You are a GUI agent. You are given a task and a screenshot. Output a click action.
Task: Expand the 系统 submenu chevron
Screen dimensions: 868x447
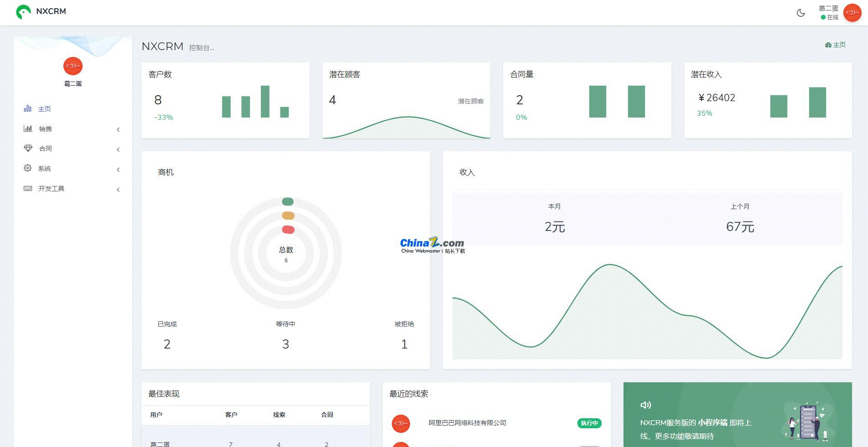click(x=118, y=170)
